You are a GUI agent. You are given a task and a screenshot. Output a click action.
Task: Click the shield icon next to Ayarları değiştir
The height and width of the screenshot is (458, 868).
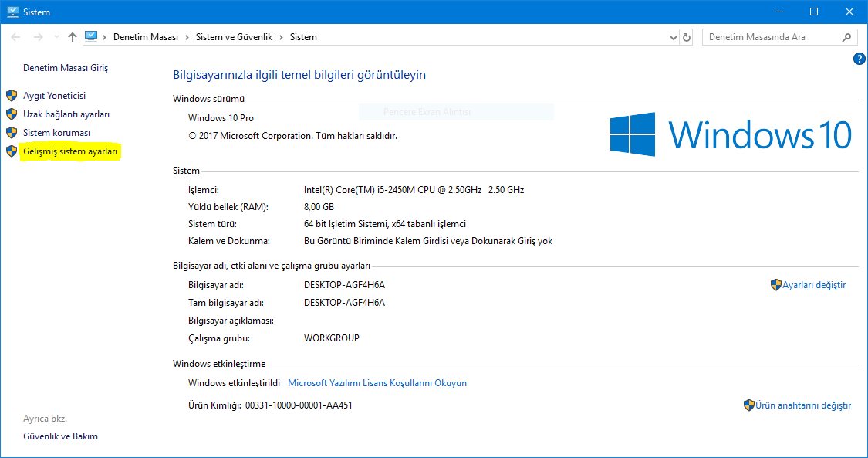coord(775,285)
